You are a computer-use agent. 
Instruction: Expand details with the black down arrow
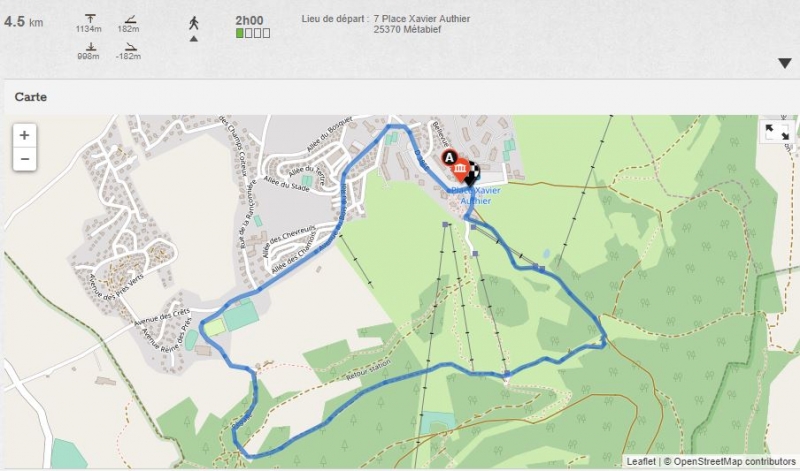click(785, 63)
